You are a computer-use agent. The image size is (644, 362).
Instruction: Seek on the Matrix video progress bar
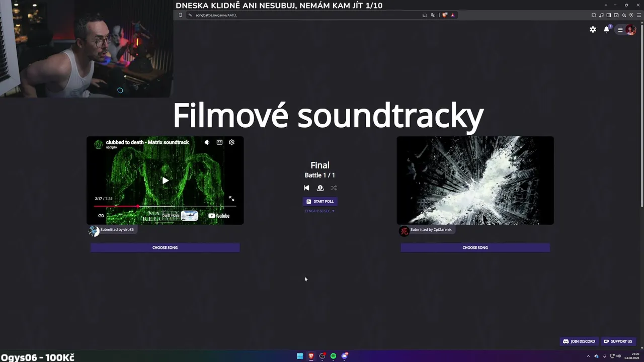tap(165, 206)
